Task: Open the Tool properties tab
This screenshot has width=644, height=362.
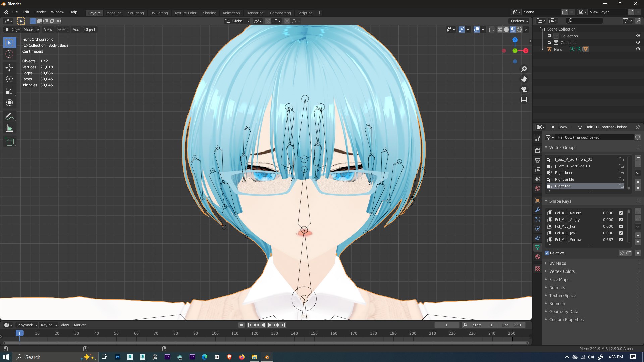Action: pyautogui.click(x=538, y=139)
